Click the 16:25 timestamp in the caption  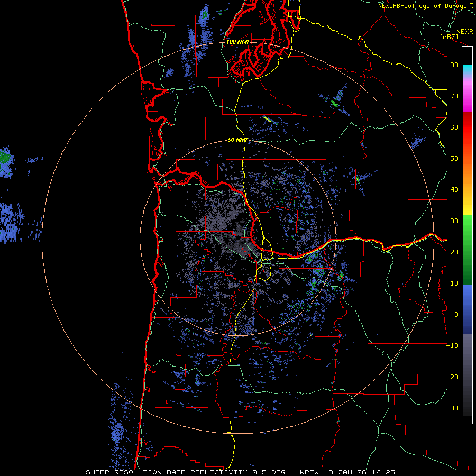click(x=384, y=472)
